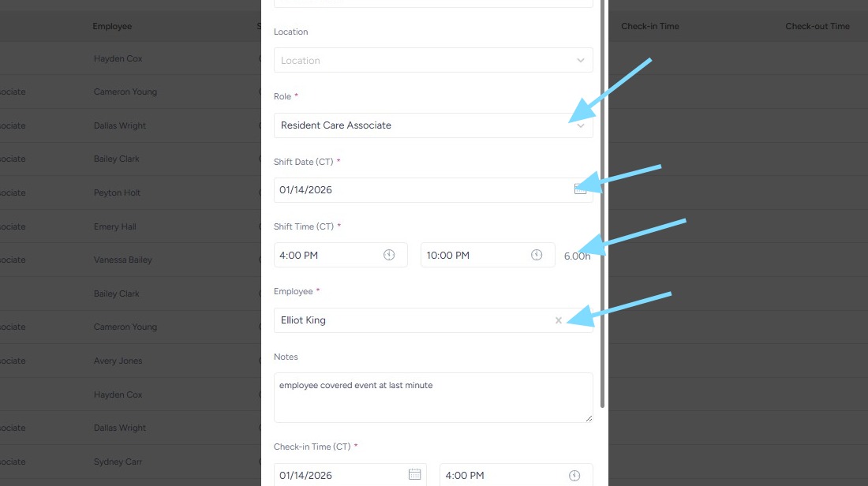The width and height of the screenshot is (868, 486).
Task: Open the Check-in date calendar icon
Action: (x=414, y=474)
